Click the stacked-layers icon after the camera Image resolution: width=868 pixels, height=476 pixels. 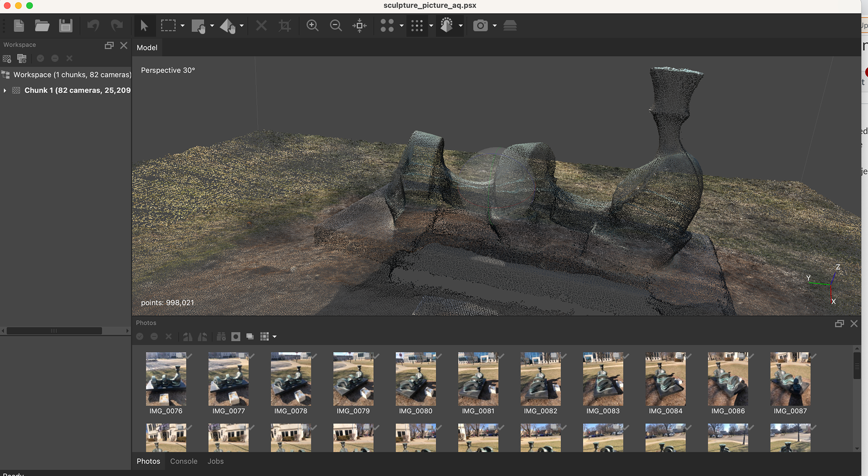click(x=510, y=26)
